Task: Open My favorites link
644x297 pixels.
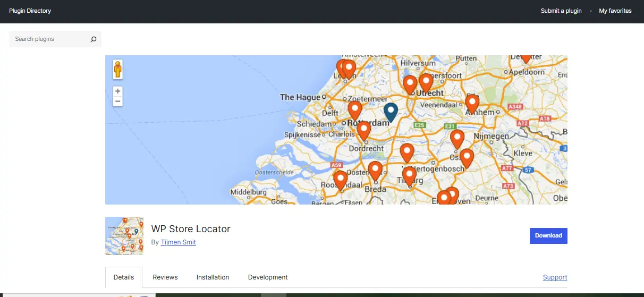Action: tap(615, 11)
